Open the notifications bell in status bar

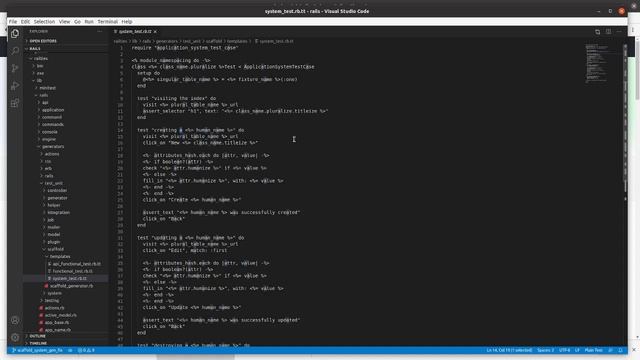click(x=620, y=350)
